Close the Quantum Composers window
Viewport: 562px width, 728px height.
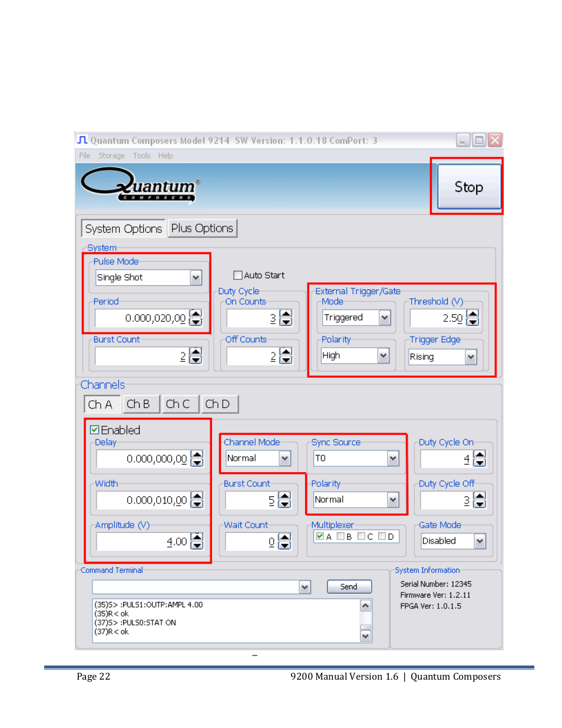click(495, 140)
